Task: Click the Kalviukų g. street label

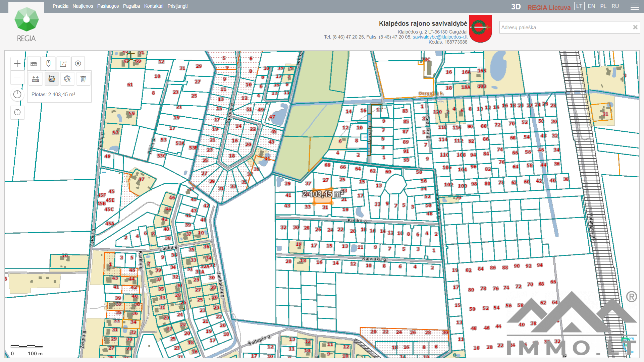Action: coord(374,259)
